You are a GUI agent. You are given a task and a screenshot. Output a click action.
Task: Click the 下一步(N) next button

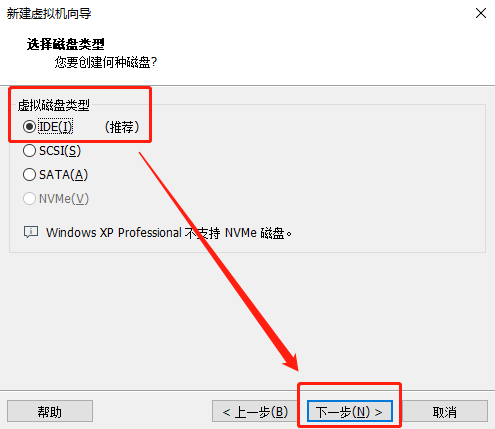349,412
